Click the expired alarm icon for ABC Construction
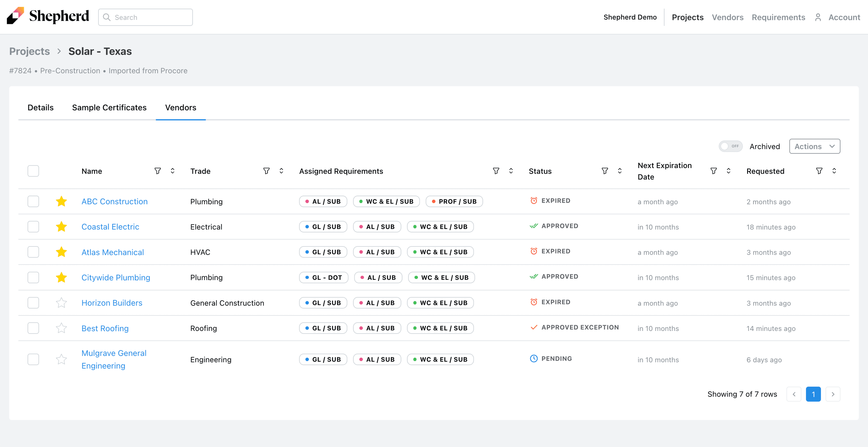Viewport: 868px width, 447px height. coord(534,201)
